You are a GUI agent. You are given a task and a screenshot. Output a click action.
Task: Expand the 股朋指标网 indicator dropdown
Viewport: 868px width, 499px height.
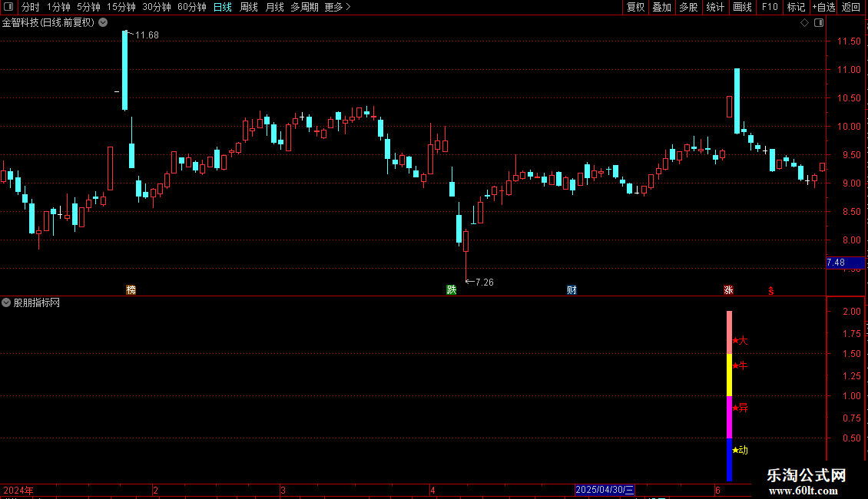(6, 302)
